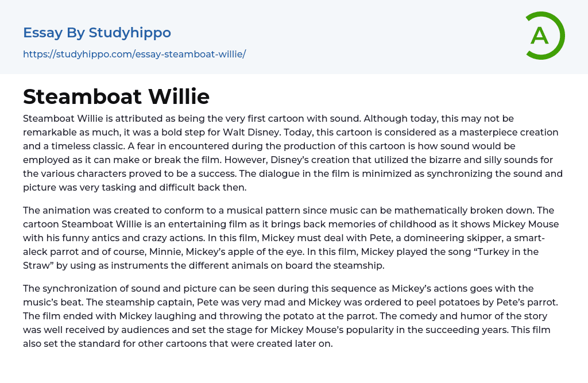Screen dimensions: 588x383
Task: Click the "Essay By Studyhippo" header text
Action: point(97,33)
